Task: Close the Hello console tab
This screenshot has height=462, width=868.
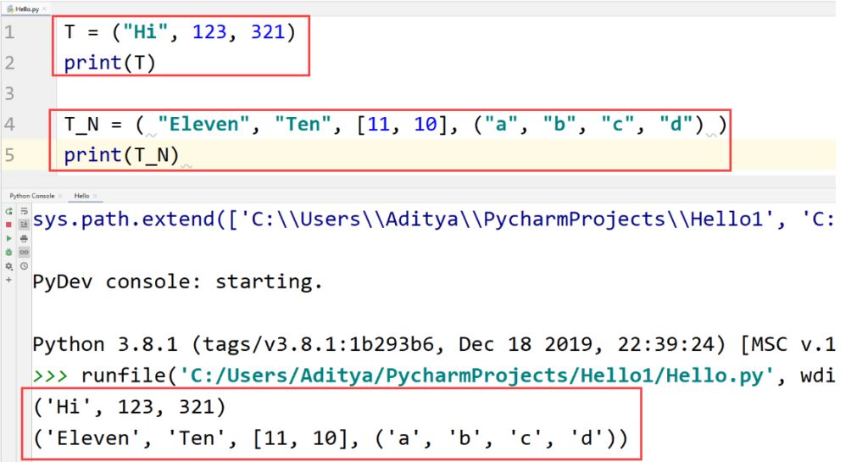Action: [95, 196]
